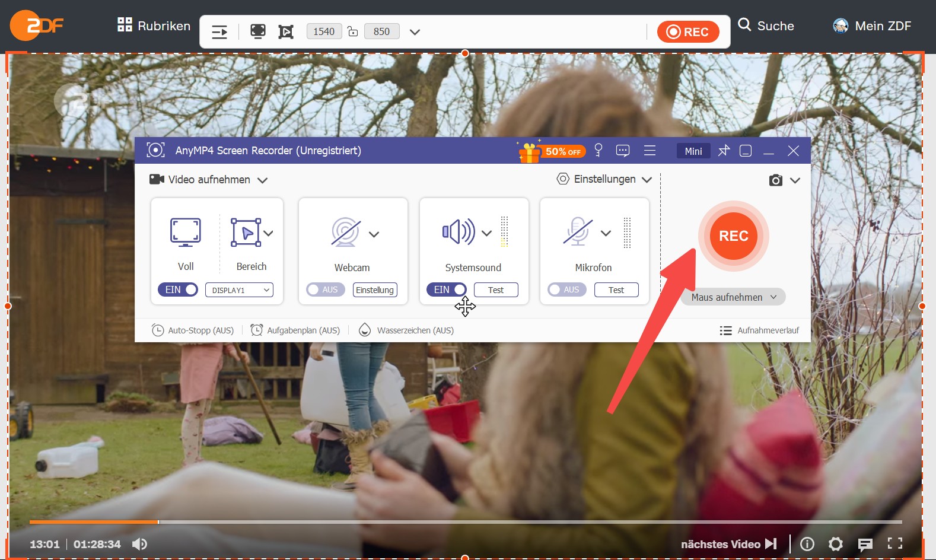Turn on the Mikrofon AUS switch

[566, 289]
